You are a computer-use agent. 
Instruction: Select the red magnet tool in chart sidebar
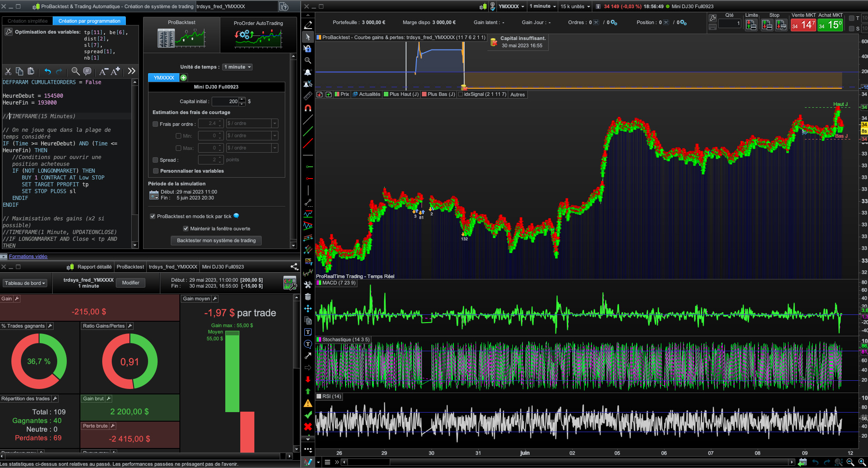point(308,108)
